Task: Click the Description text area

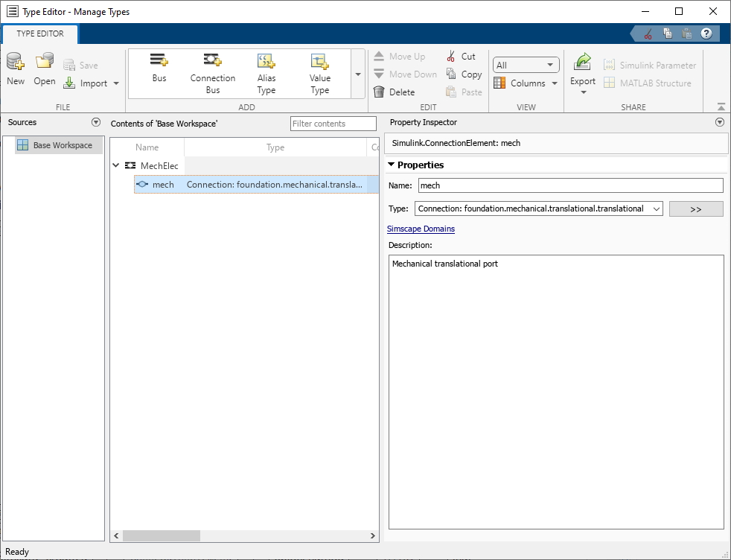Action: [x=556, y=392]
